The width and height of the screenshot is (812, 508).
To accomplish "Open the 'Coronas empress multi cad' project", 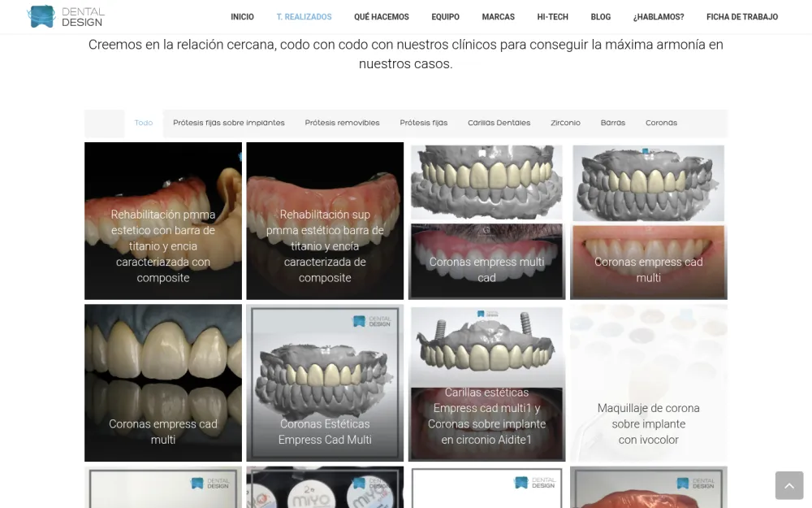I will (x=486, y=221).
